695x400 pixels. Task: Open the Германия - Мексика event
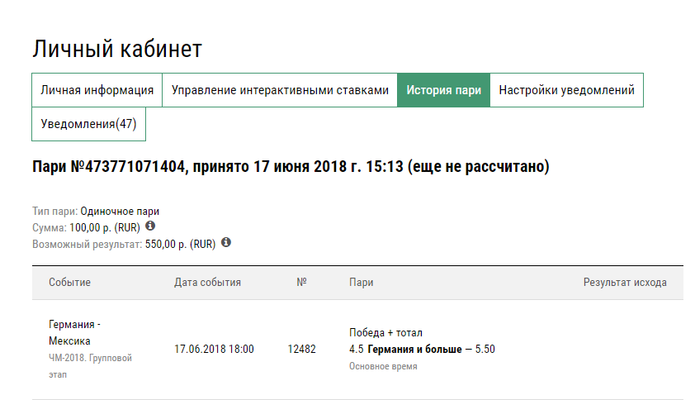pos(75,333)
